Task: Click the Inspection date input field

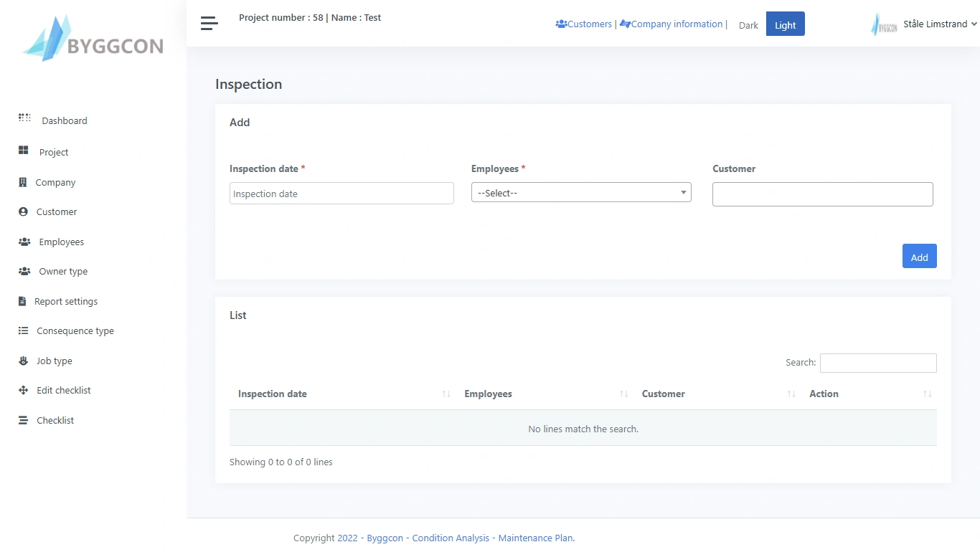Action: (x=341, y=193)
